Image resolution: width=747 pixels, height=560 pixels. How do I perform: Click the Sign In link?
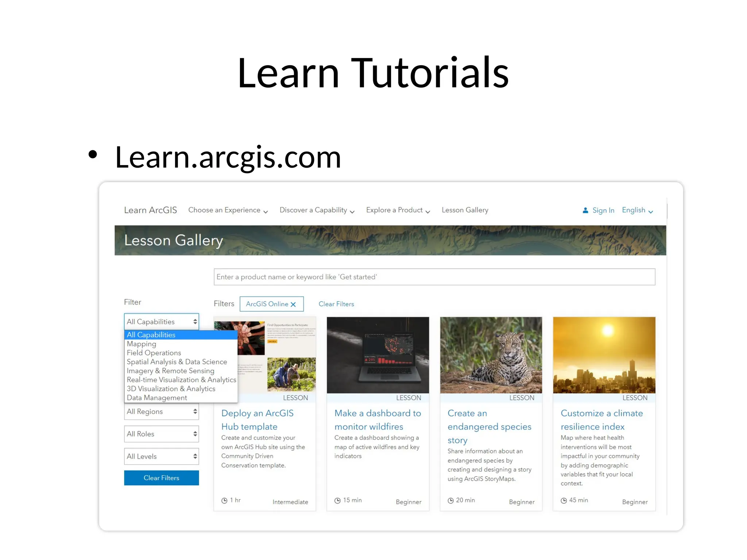[x=603, y=210]
